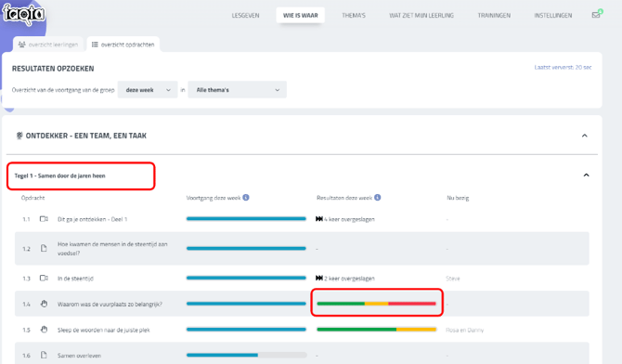Click the hand icon for assignment 1.5
622x364 pixels.
pos(44,330)
